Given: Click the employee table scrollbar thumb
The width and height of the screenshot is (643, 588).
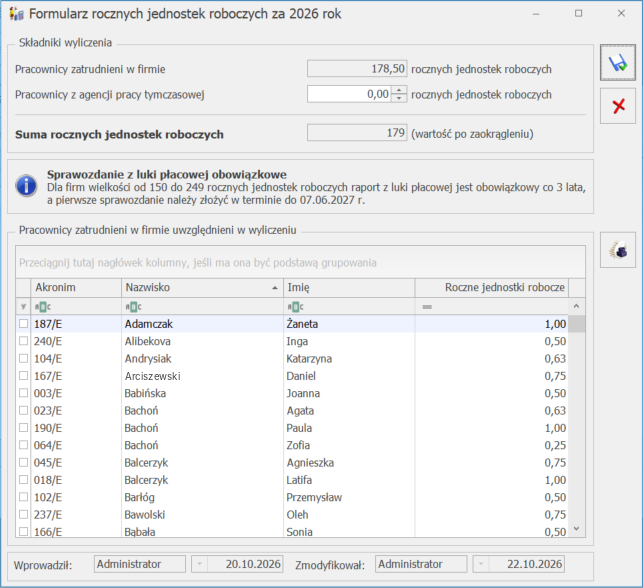Looking at the screenshot, I should (577, 324).
